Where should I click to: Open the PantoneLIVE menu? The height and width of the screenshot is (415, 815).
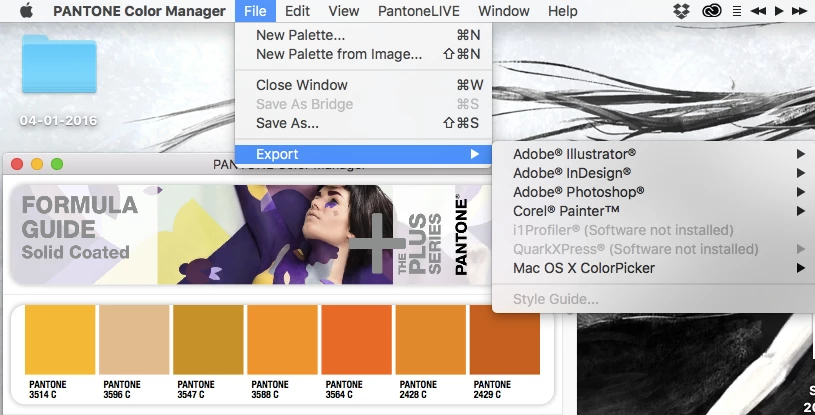[418, 11]
